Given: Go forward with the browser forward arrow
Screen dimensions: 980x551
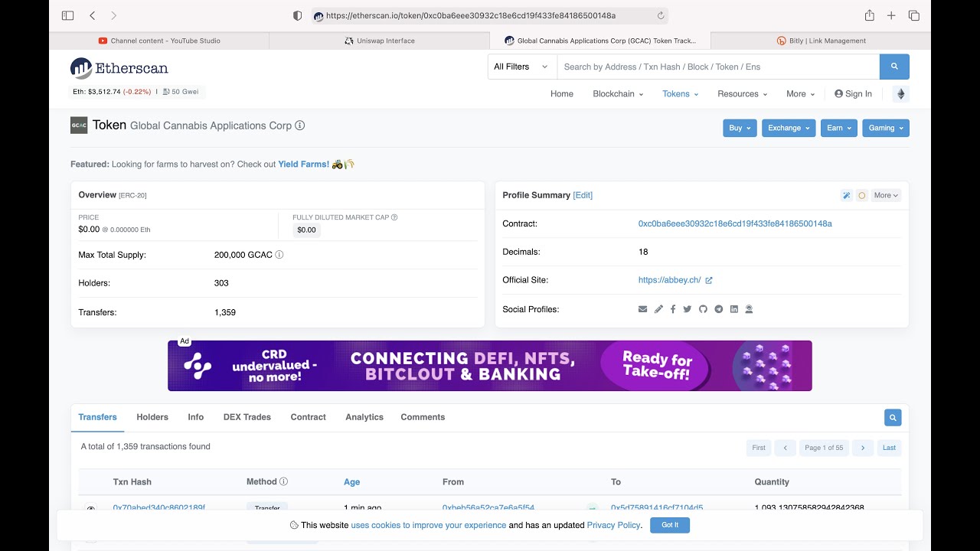Looking at the screenshot, I should tap(114, 15).
